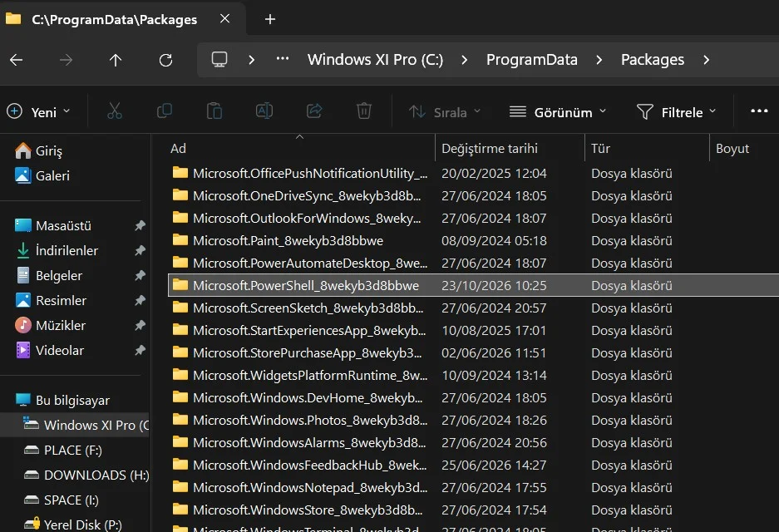Viewport: 779px width, 532px height.
Task: Unpin Videolar using its pin icon
Action: pos(141,350)
